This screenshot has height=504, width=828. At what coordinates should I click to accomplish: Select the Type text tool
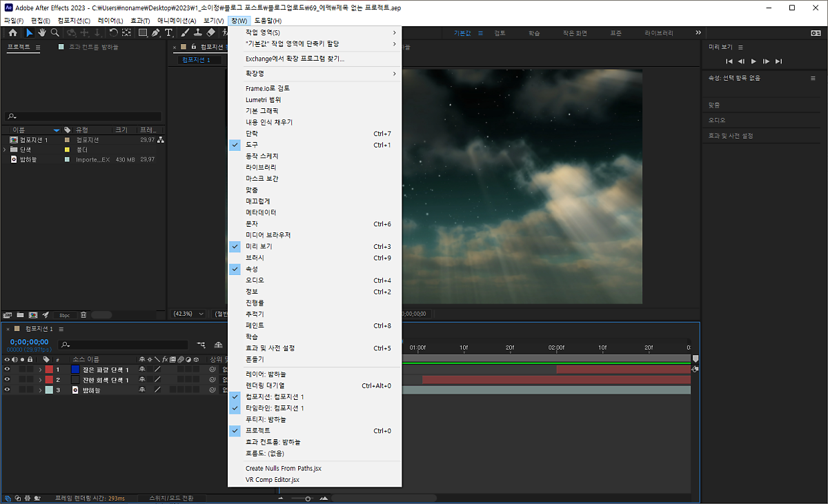tap(169, 32)
